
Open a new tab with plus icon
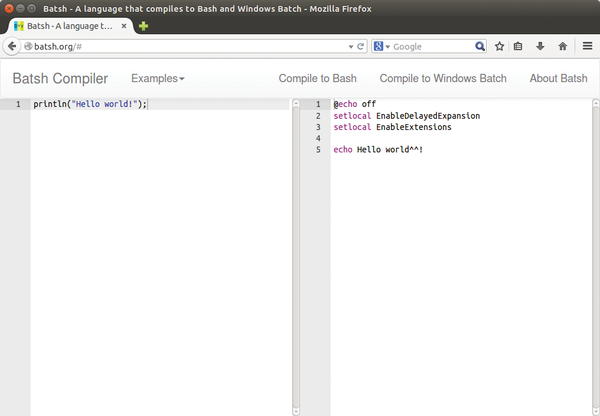tap(143, 26)
